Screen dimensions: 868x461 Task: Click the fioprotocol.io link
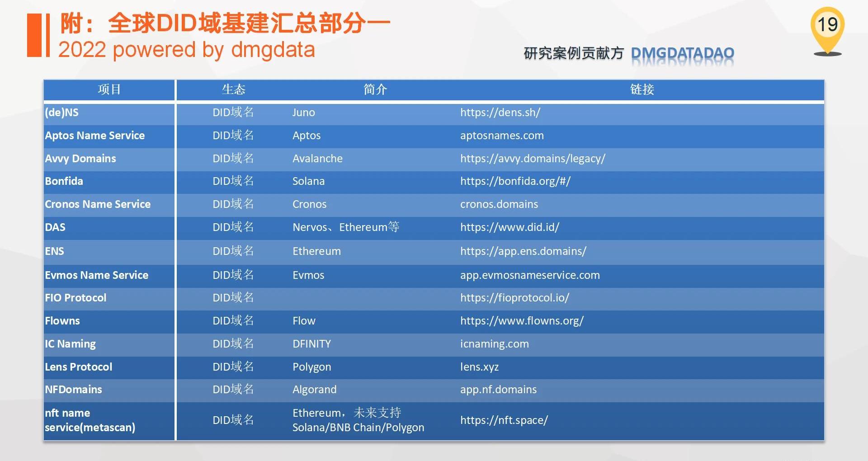[514, 298]
